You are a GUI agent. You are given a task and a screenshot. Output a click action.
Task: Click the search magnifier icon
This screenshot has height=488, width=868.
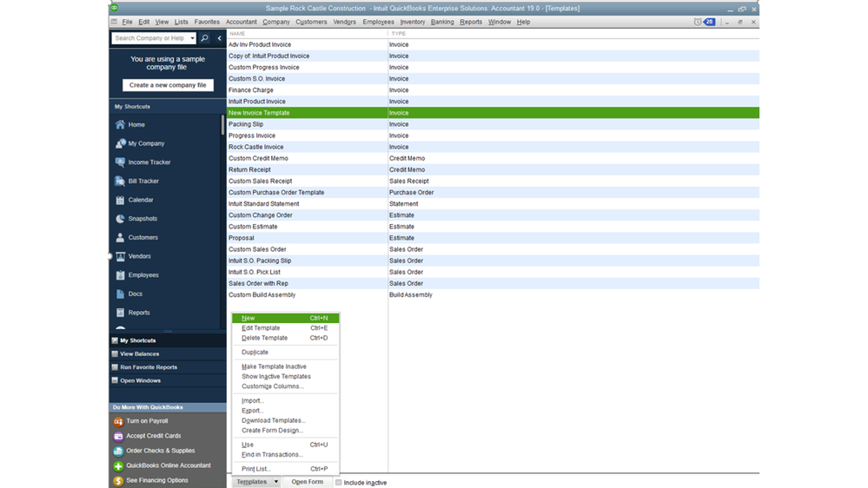[204, 38]
